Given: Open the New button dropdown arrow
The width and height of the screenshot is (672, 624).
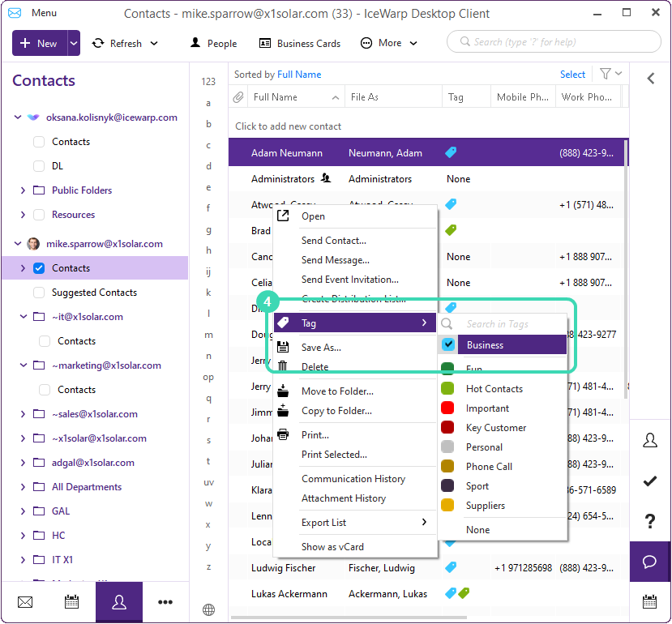Looking at the screenshot, I should tap(74, 43).
